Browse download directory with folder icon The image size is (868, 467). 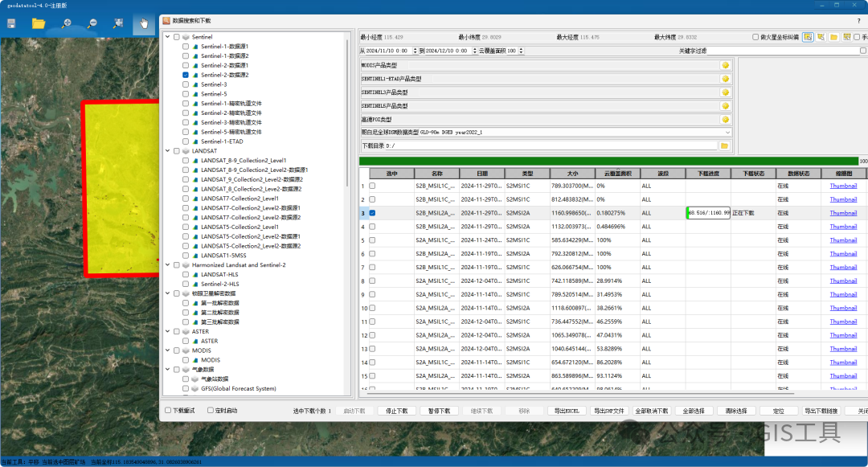coord(724,145)
